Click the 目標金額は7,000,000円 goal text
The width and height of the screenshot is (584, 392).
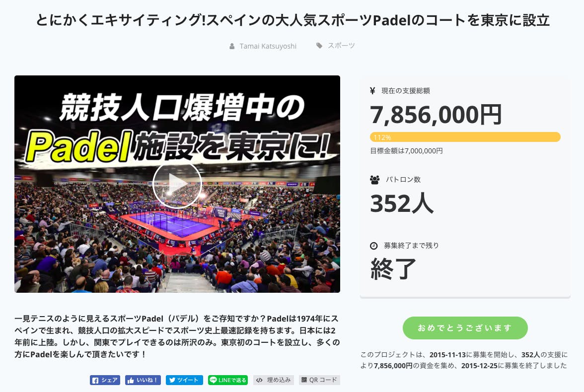pyautogui.click(x=406, y=151)
